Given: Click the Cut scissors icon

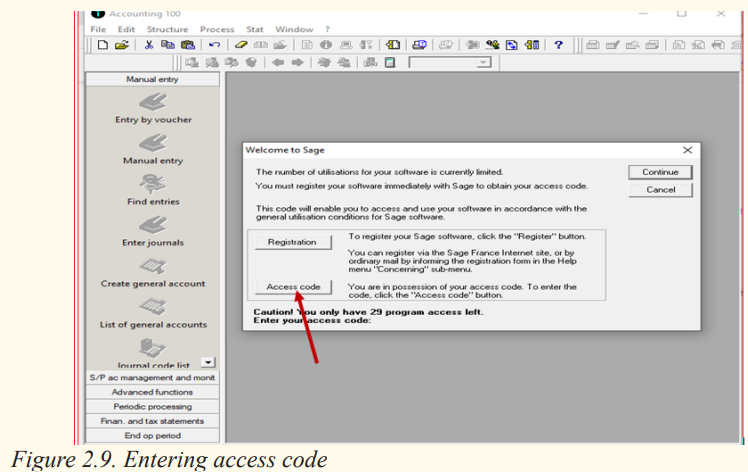Looking at the screenshot, I should point(149,45).
